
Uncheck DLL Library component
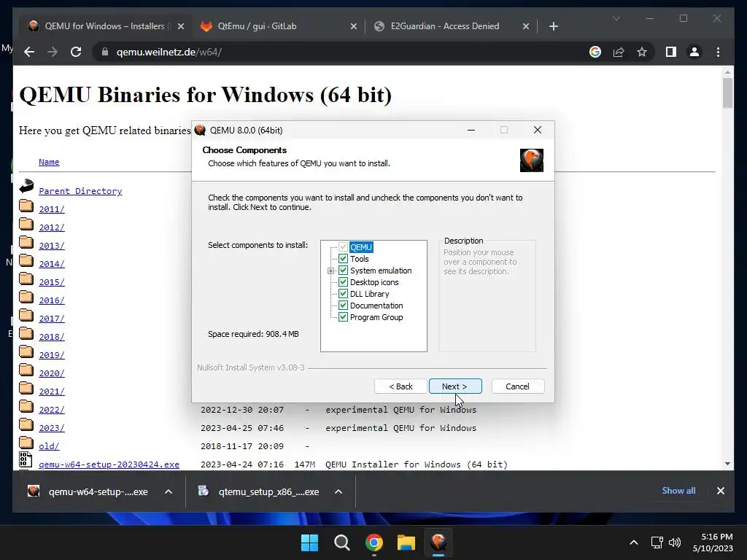pos(343,294)
